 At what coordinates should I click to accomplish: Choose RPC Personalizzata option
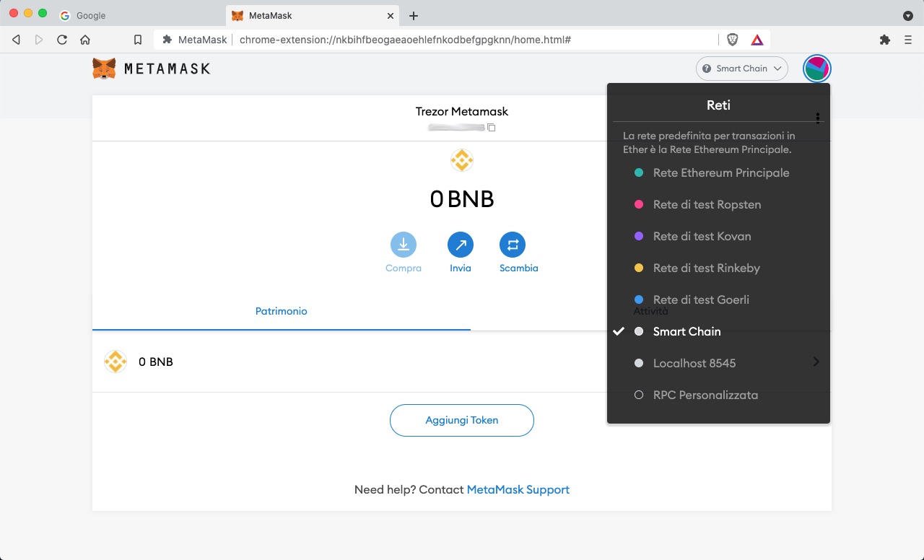[718, 395]
